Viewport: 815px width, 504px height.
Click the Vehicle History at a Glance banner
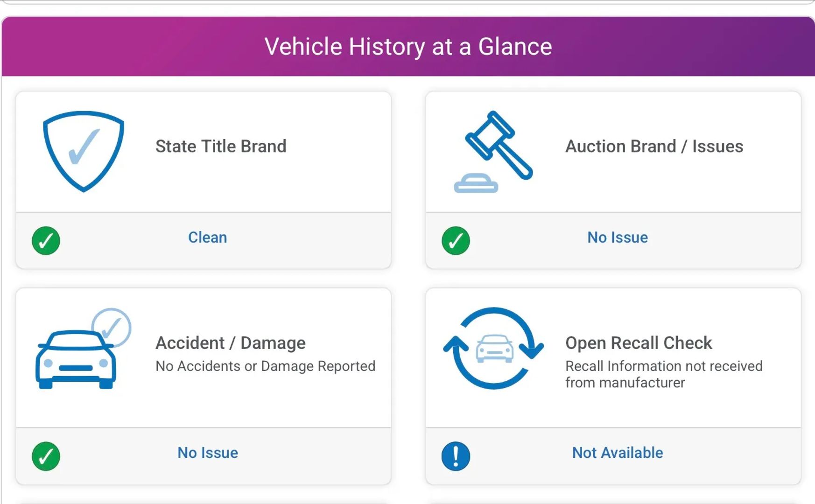point(408,47)
